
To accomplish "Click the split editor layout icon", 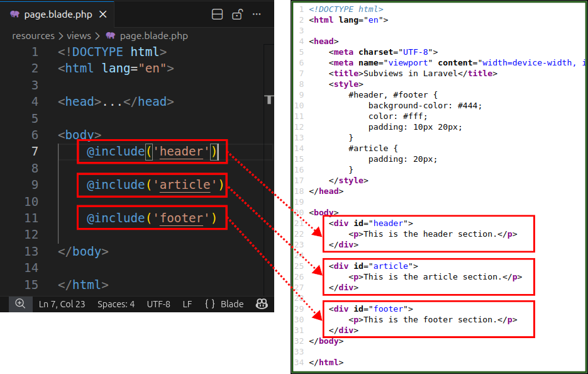I will click(217, 14).
